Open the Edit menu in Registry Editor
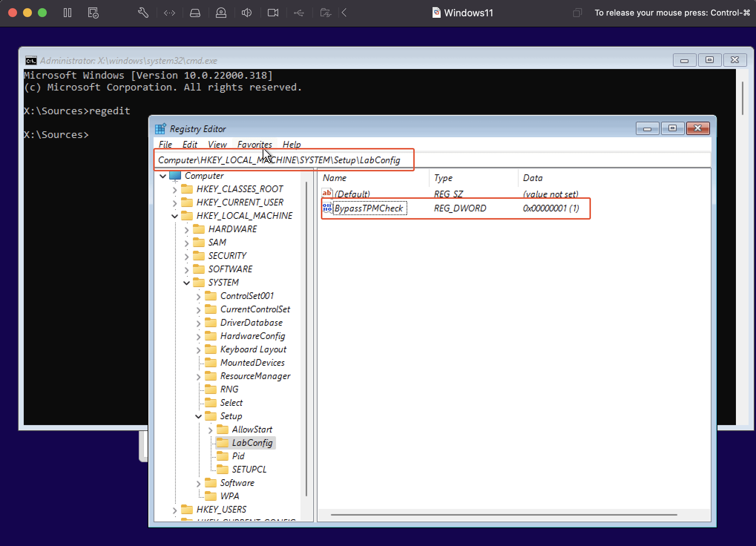This screenshot has width=756, height=546. [x=189, y=144]
